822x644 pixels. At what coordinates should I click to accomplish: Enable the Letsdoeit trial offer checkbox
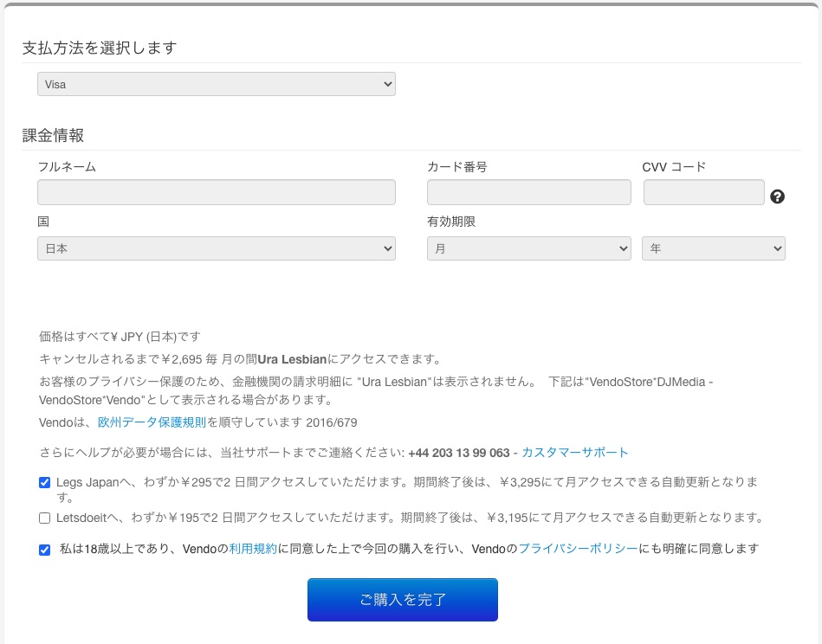(45, 518)
